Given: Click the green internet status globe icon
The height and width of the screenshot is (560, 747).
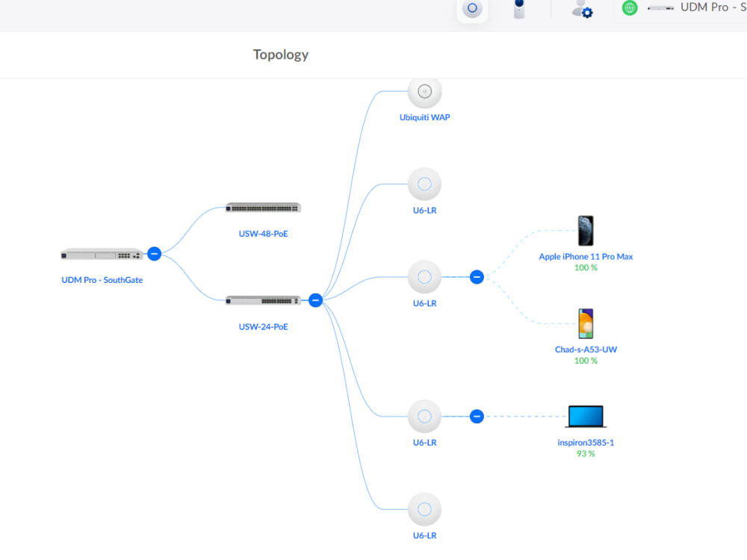Looking at the screenshot, I should [629, 7].
